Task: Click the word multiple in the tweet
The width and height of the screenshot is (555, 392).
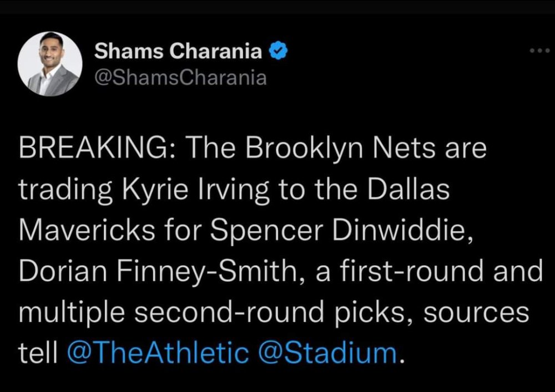Action: (x=72, y=313)
